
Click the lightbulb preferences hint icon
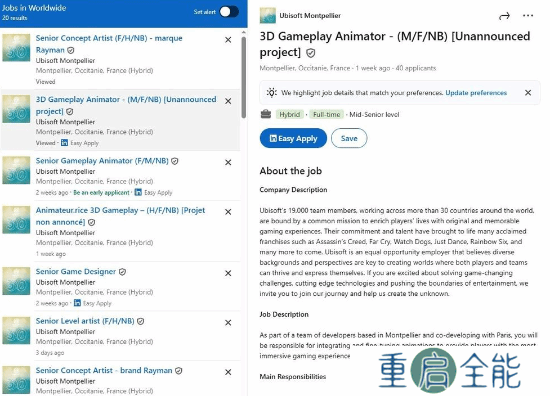(x=271, y=93)
